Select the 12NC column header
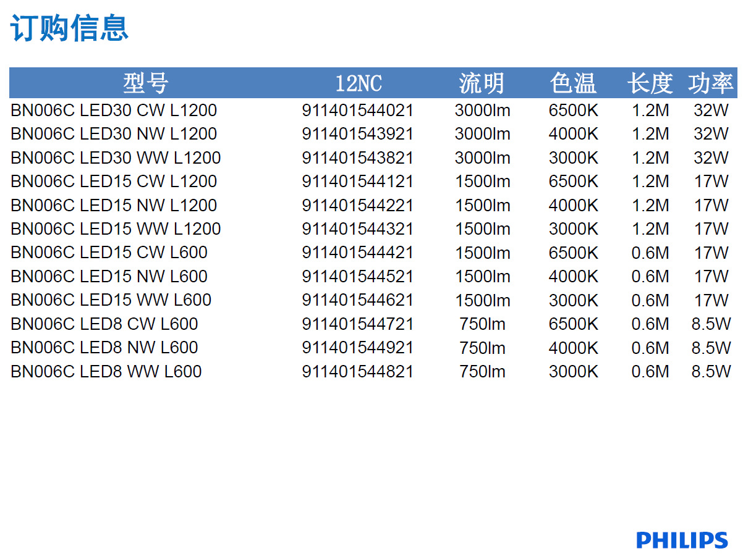756x554 pixels. pos(358,83)
